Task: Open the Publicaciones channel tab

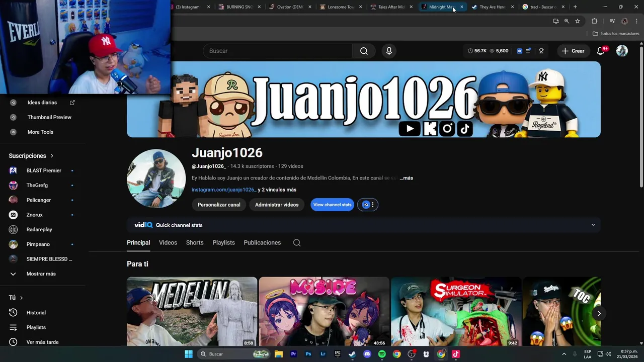Action: click(x=262, y=243)
